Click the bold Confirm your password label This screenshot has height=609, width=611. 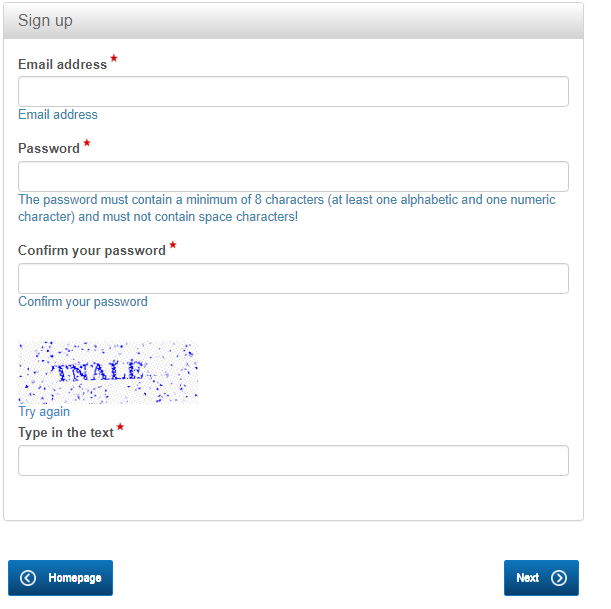[92, 251]
